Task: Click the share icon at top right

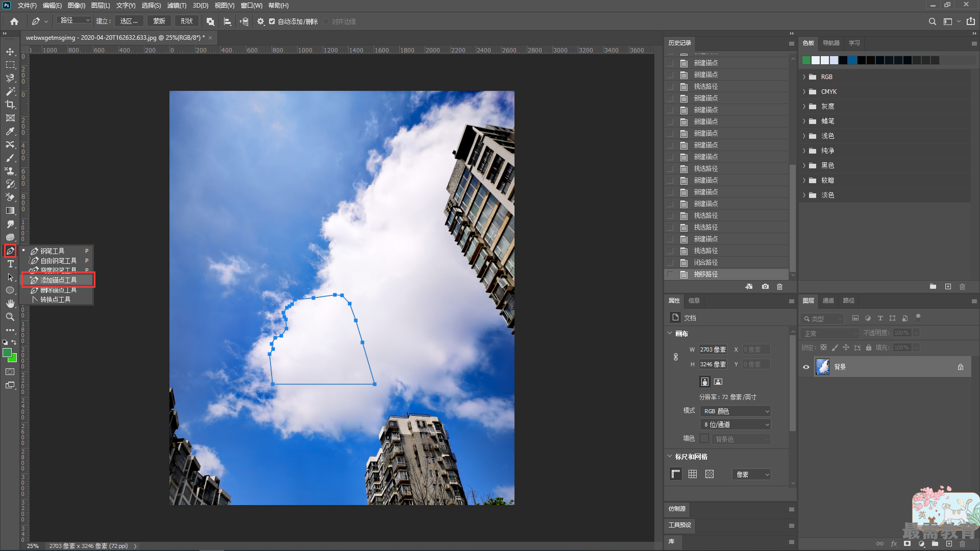Action: 970,21
